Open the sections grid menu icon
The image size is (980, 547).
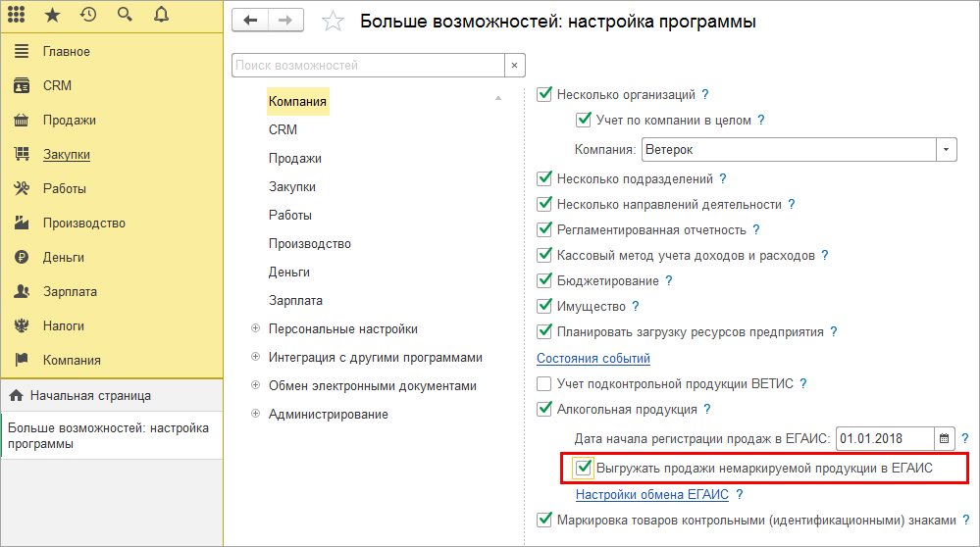coord(17,15)
